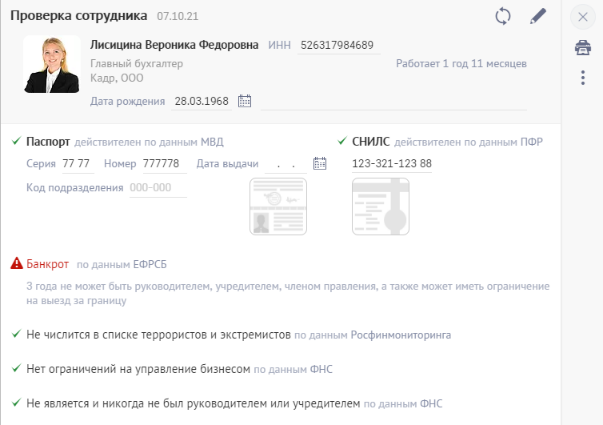This screenshot has width=603, height=425.
Task: Click the position Главный бухгалтер
Action: [137, 64]
